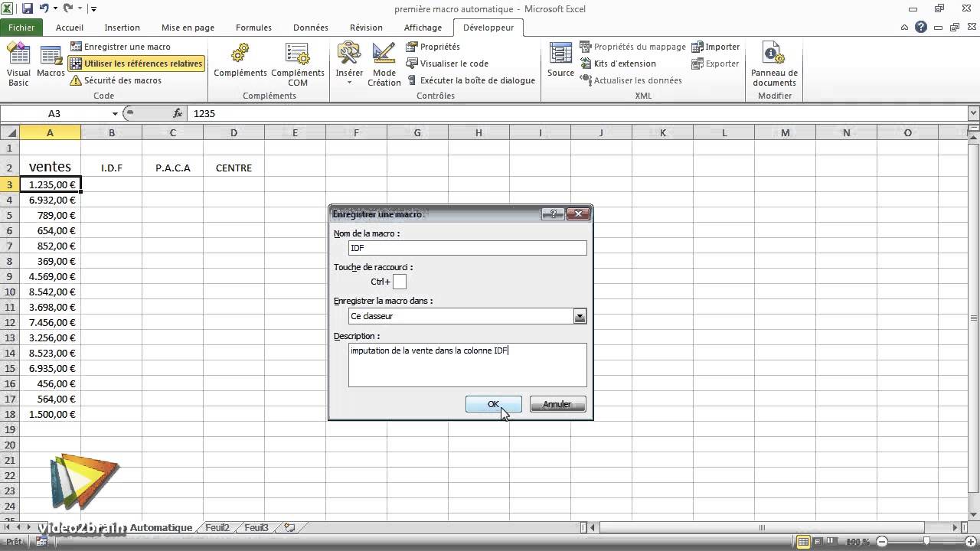Click Importer XML button
Image resolution: width=980 pixels, height=551 pixels.
click(716, 47)
